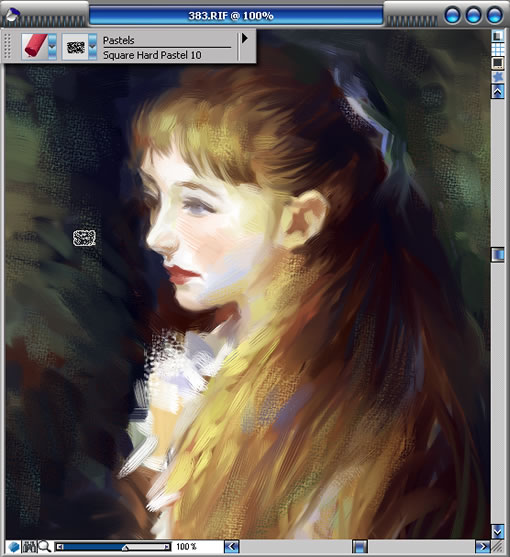Toggle the grid overlay icon
This screenshot has height=557, width=510.
498,49
